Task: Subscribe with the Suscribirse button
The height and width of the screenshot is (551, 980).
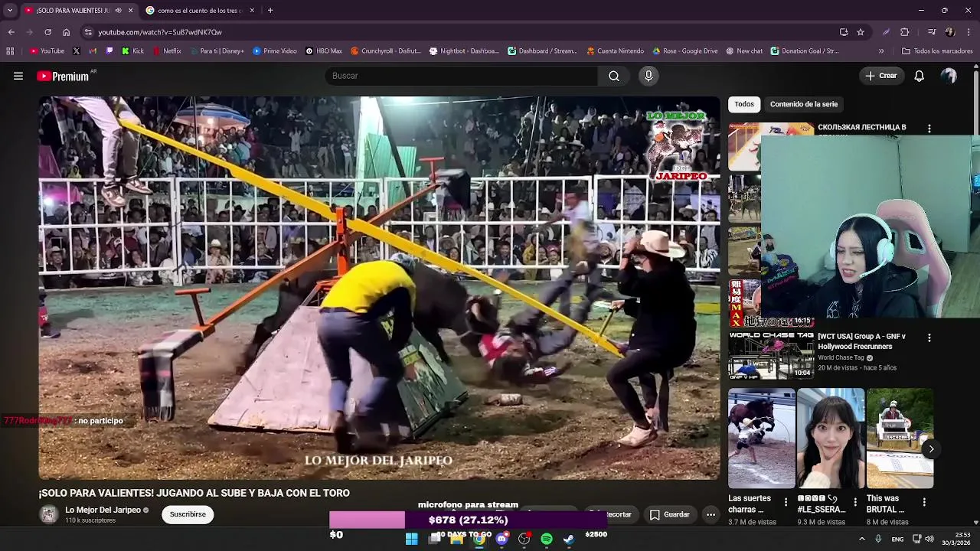Action: pyautogui.click(x=188, y=514)
